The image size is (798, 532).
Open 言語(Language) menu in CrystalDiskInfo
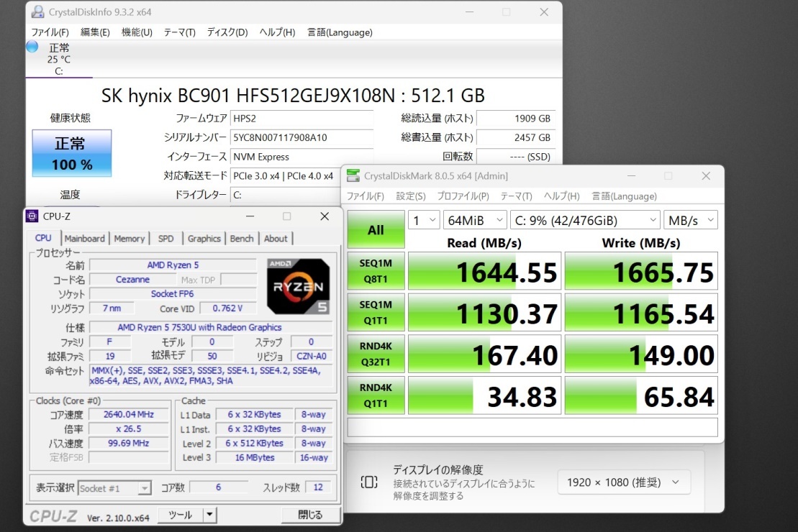pos(340,32)
